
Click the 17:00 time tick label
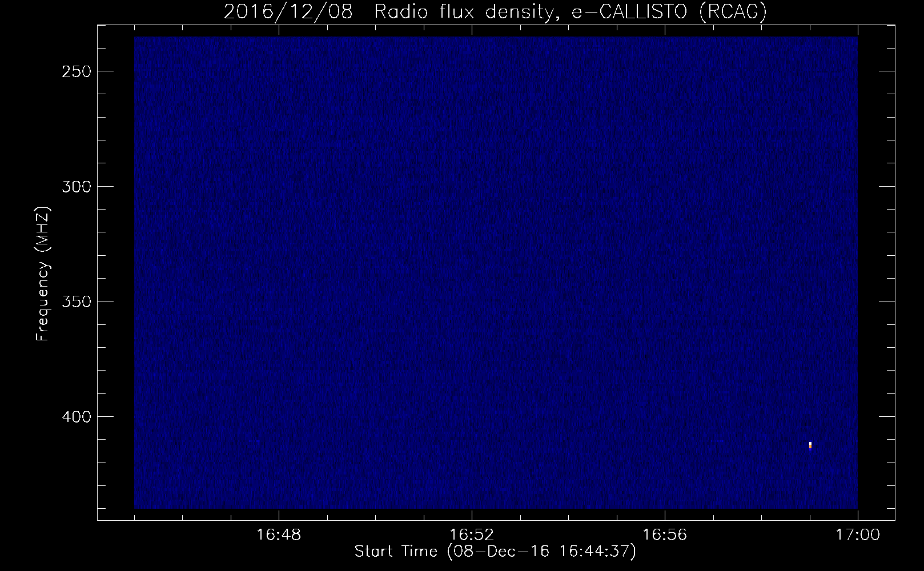point(858,535)
